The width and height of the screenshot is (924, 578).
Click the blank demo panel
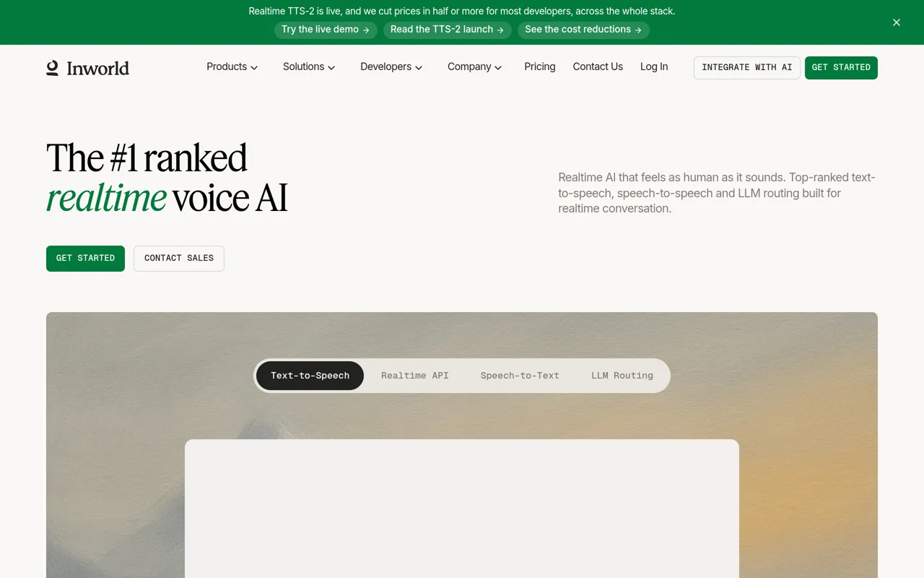[462, 509]
